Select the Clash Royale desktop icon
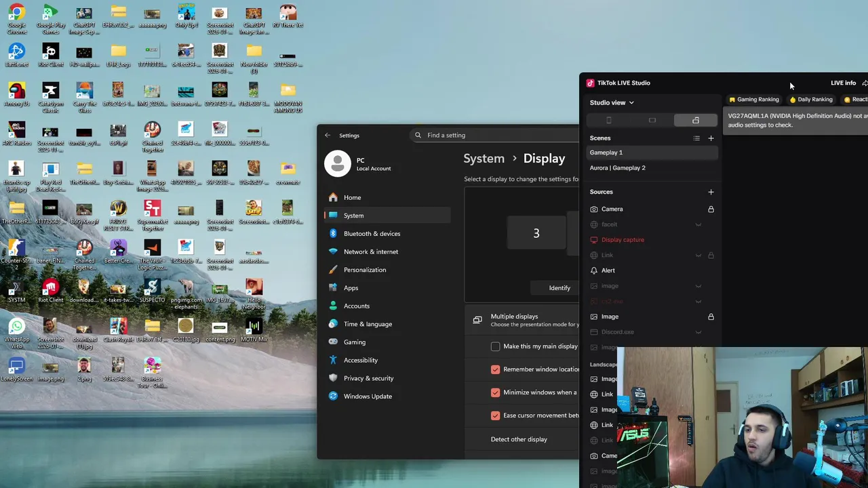The width and height of the screenshot is (868, 488). click(x=118, y=331)
